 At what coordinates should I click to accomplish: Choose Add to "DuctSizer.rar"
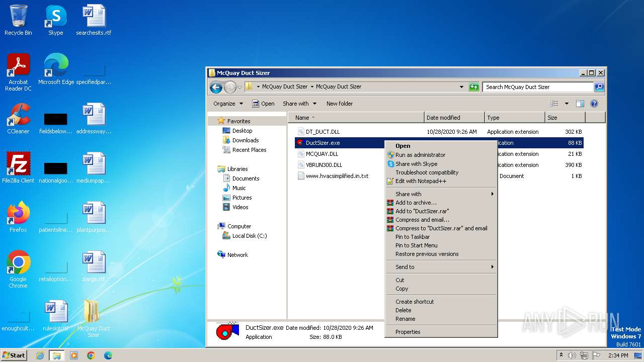click(441, 211)
